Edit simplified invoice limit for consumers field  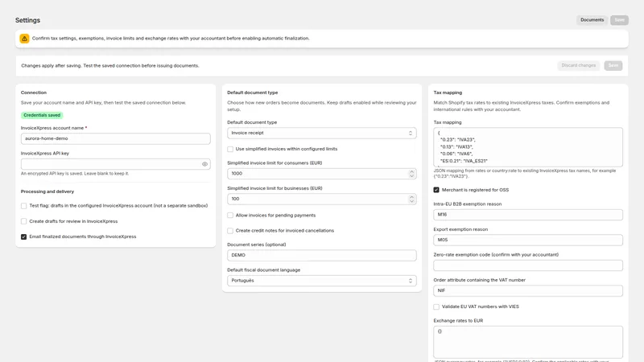pyautogui.click(x=321, y=174)
